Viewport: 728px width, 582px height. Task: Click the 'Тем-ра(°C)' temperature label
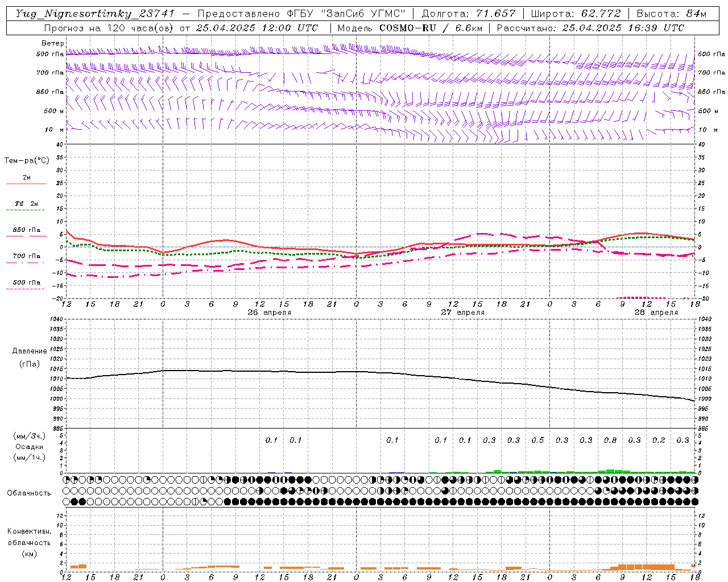tap(27, 161)
